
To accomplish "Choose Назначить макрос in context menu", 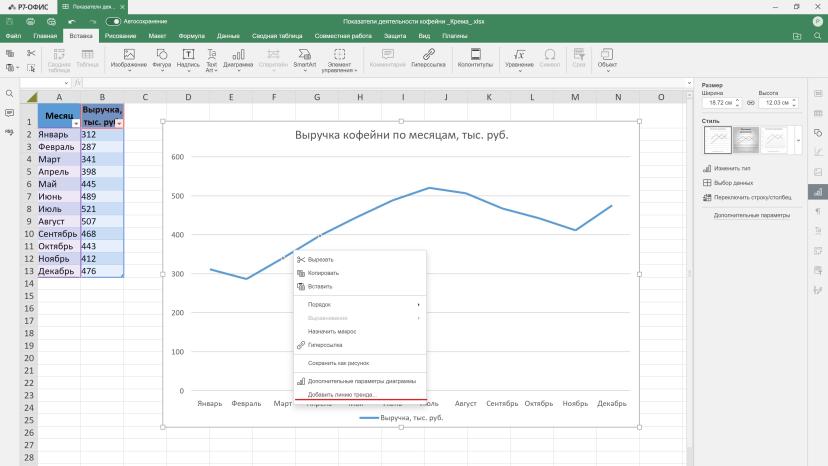I will (359, 331).
